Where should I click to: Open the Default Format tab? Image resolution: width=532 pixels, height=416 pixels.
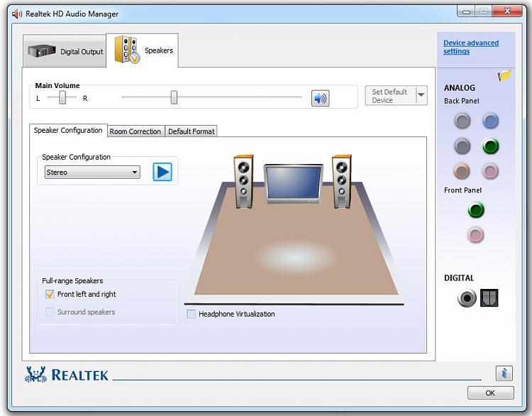192,131
